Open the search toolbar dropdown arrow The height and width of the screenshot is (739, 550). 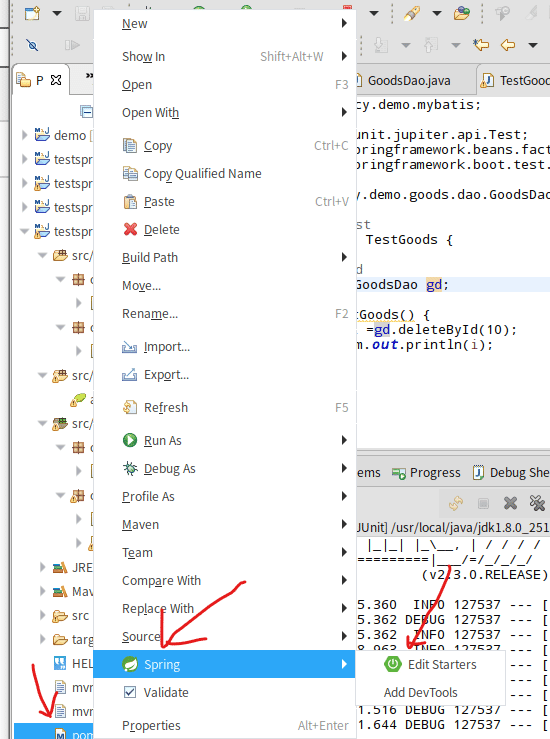[437, 13]
